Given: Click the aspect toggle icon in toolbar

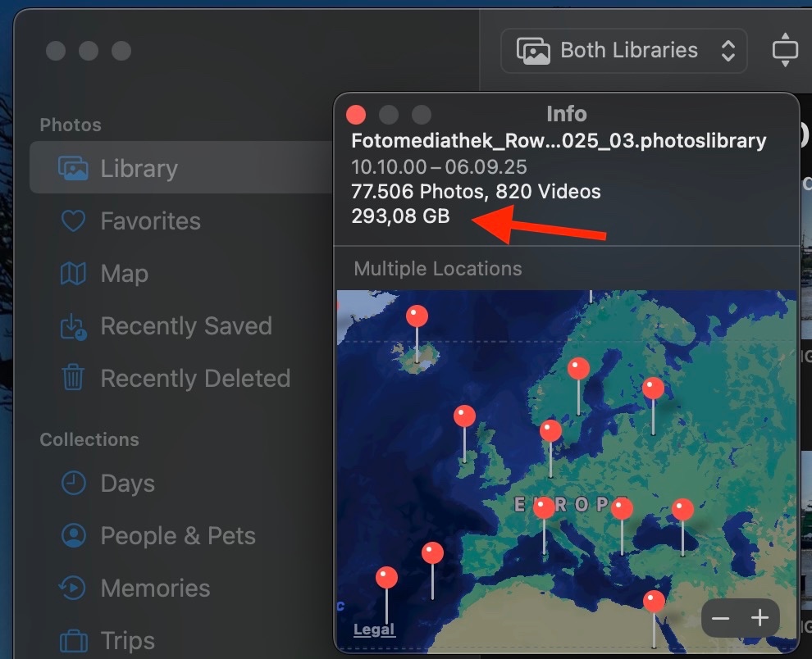Looking at the screenshot, I should [x=785, y=51].
